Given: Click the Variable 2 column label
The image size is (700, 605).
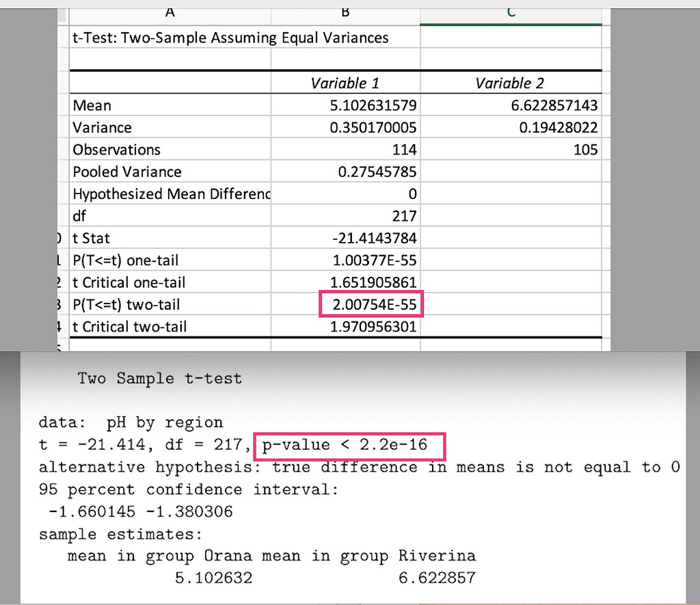Looking at the screenshot, I should 509,83.
